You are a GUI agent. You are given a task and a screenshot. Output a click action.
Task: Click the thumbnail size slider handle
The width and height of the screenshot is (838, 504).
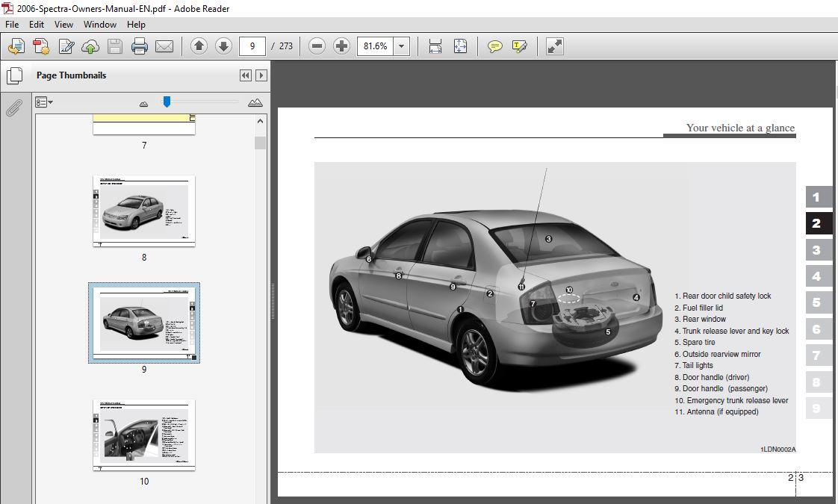point(167,102)
